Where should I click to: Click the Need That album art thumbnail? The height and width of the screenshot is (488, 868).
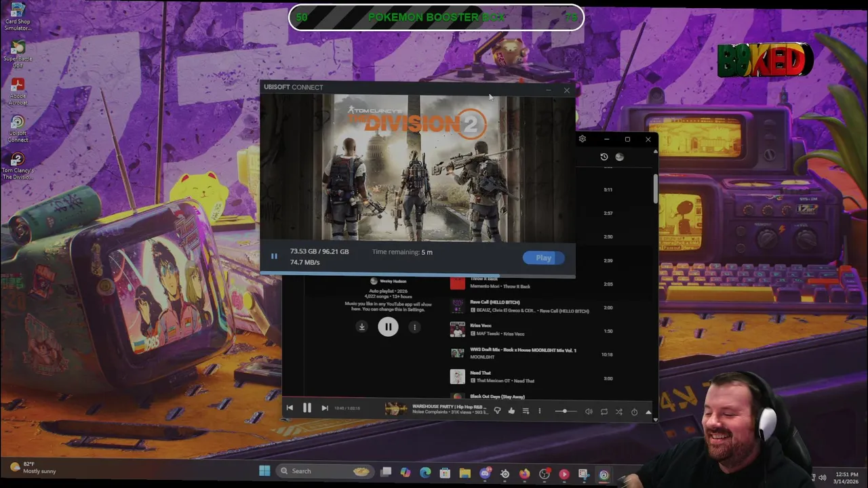click(x=458, y=377)
